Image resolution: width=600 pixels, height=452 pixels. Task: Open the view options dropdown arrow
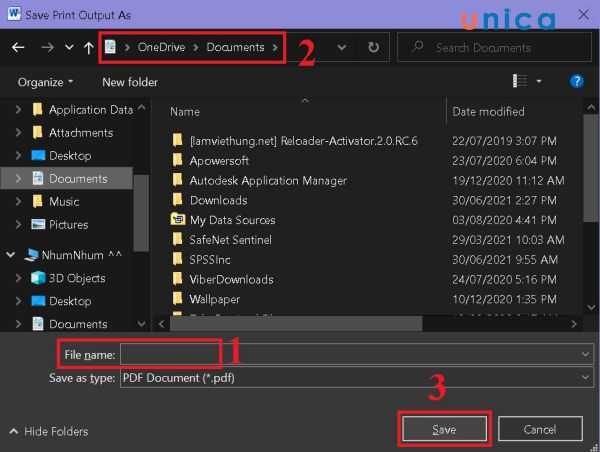coord(539,81)
